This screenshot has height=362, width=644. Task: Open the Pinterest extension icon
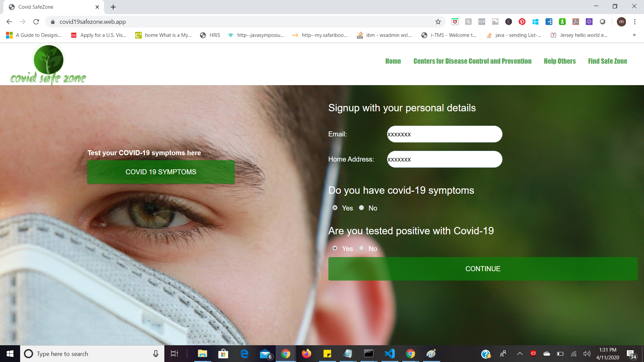click(522, 22)
